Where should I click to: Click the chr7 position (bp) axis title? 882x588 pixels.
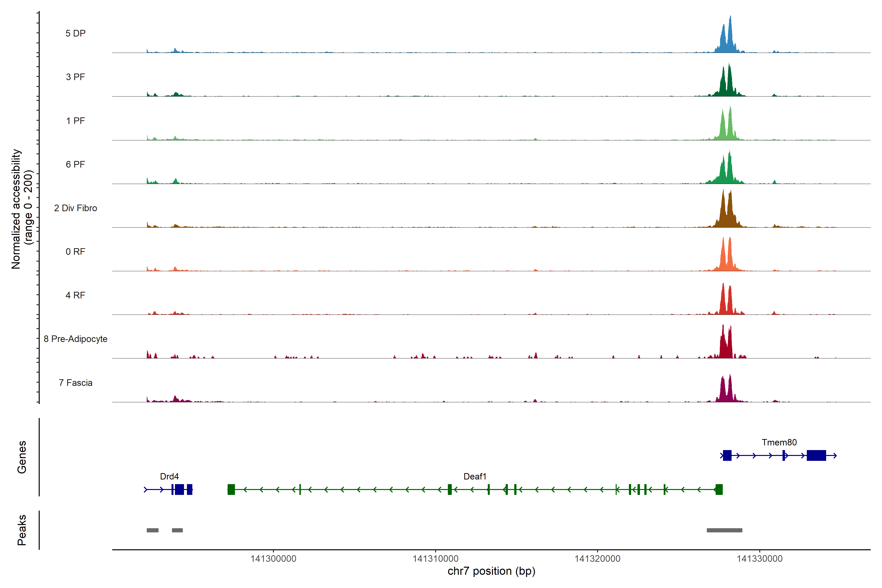tap(491, 571)
